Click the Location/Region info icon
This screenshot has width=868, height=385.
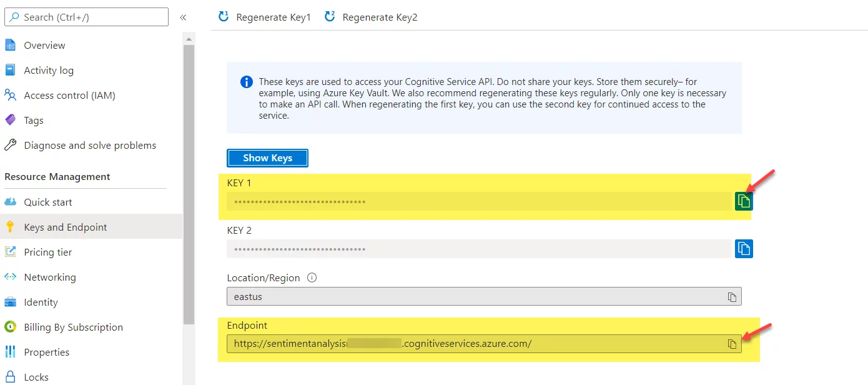pos(312,277)
